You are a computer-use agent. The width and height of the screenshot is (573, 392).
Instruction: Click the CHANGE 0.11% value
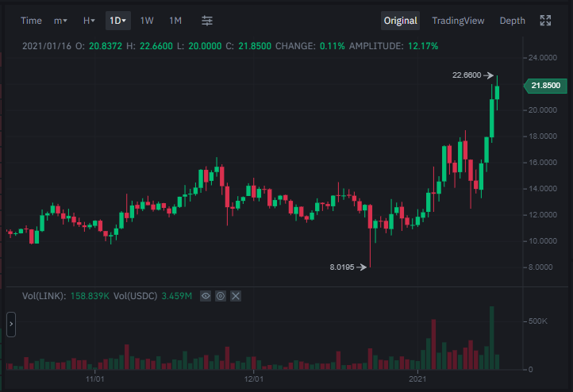[x=332, y=46]
